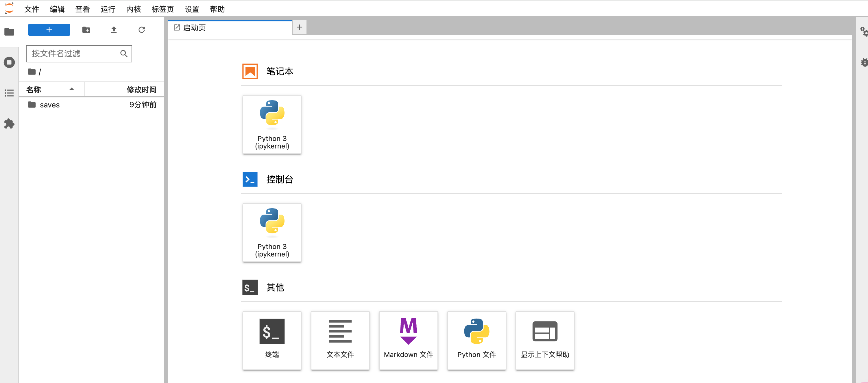Add a new launcher tab with plus

point(299,27)
